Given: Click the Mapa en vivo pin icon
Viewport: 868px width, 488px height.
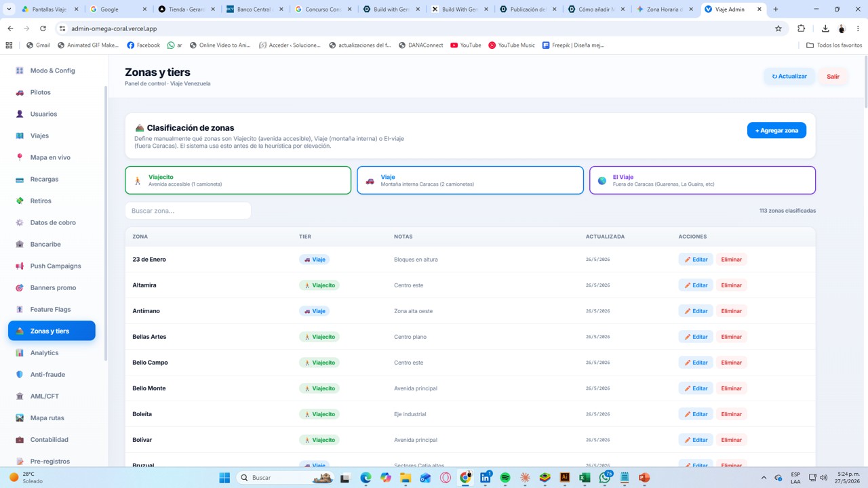Looking at the screenshot, I should click(20, 157).
